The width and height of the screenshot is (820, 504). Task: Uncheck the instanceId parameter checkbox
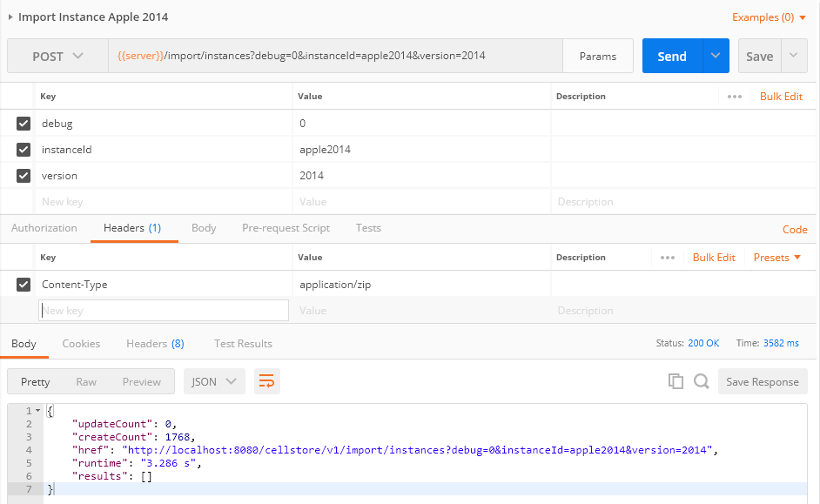point(23,150)
